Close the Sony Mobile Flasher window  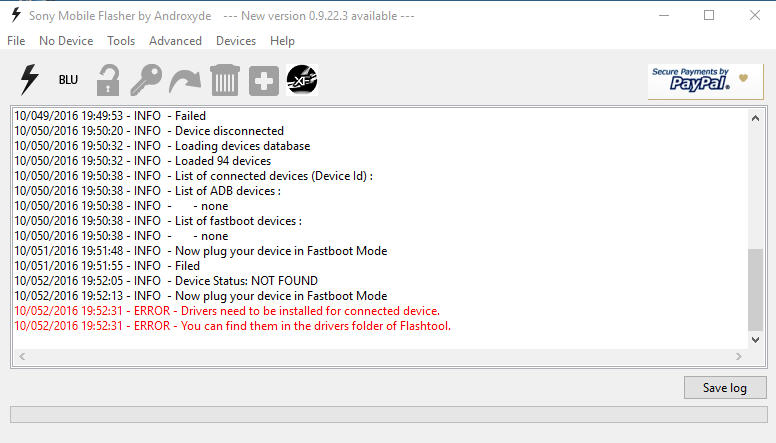point(754,15)
